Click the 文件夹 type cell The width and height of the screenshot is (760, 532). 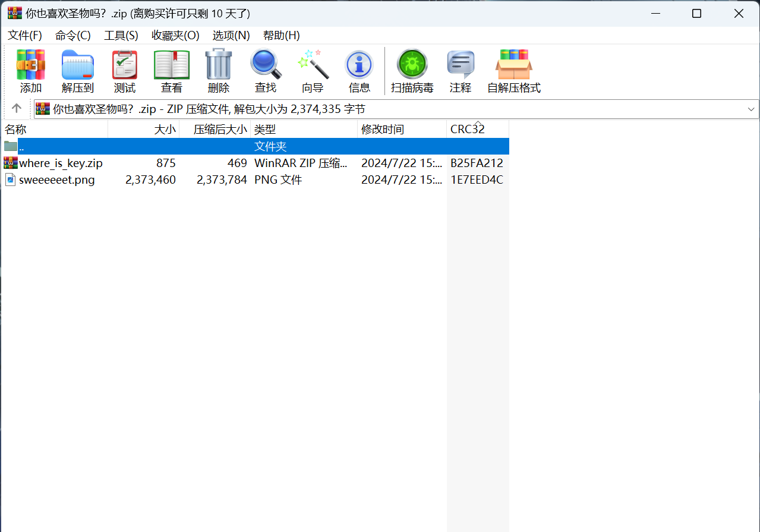click(270, 146)
